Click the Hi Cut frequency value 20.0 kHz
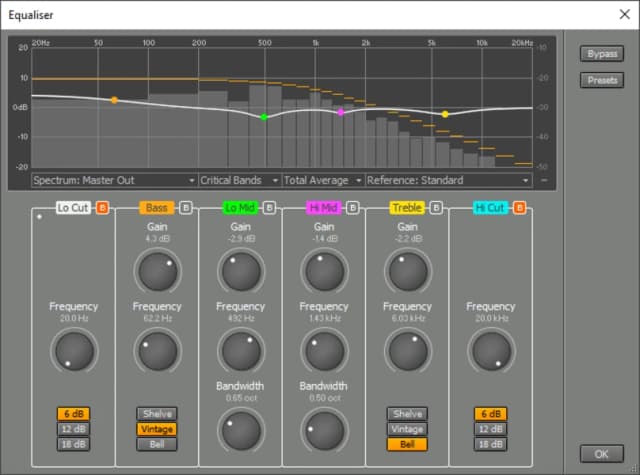Viewport: 640px width, 475px height. click(x=491, y=318)
